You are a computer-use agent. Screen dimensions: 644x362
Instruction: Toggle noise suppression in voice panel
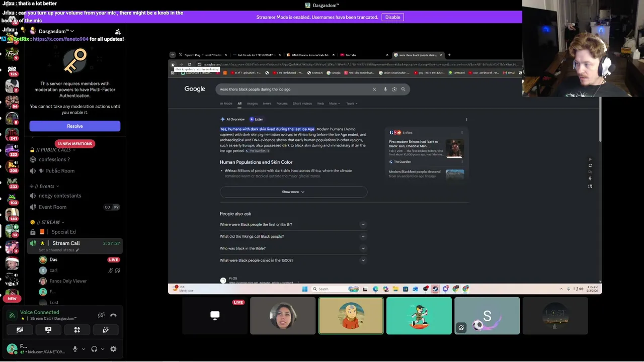point(101,315)
